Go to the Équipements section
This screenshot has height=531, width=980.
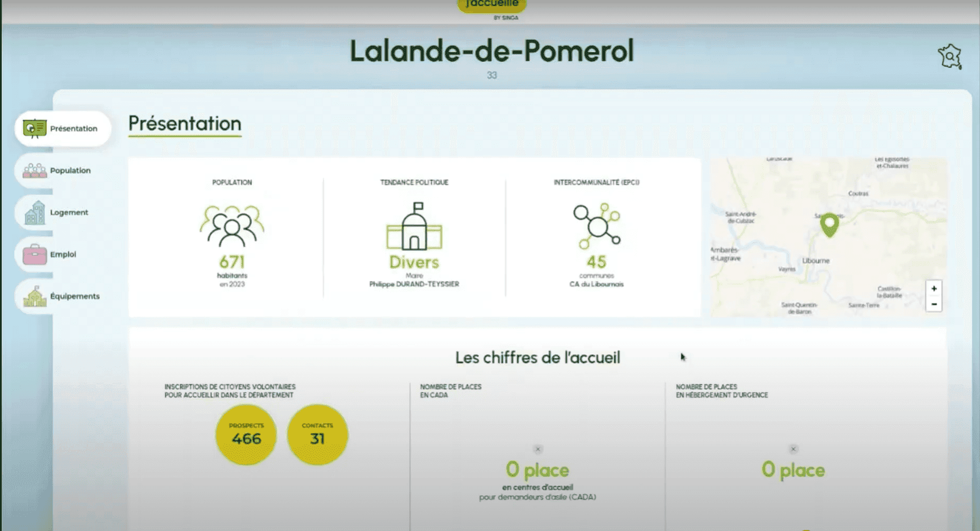62,296
